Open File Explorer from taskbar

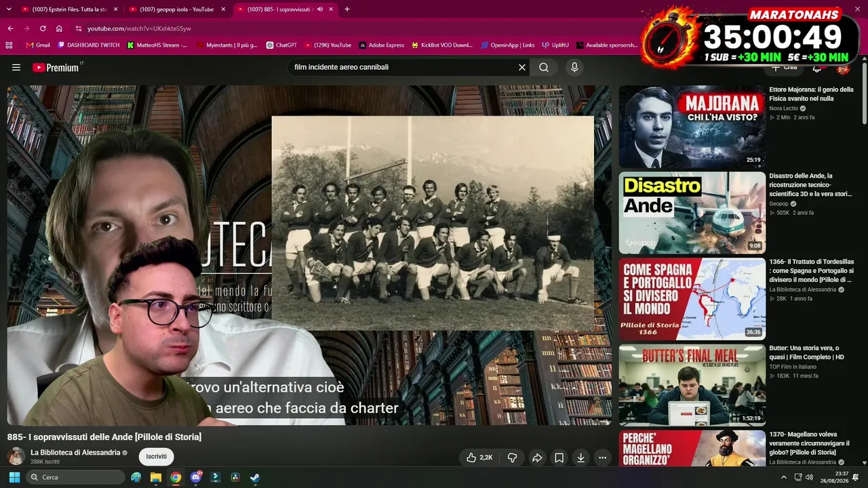tap(156, 477)
